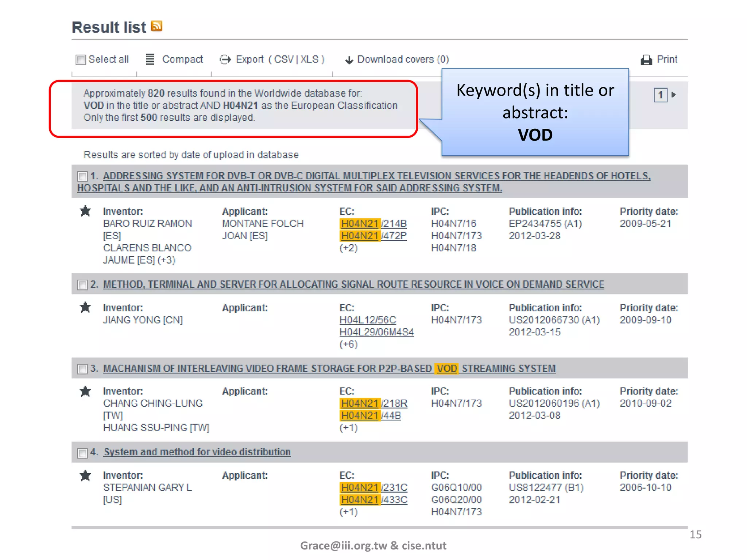Click the Download covers arrow icon
This screenshot has height=560, width=747.
click(349, 60)
